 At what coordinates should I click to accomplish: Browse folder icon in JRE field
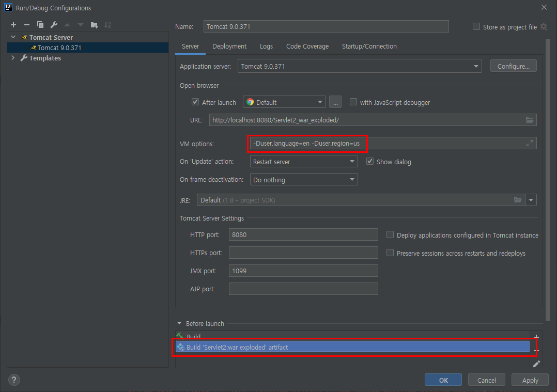tap(518, 200)
